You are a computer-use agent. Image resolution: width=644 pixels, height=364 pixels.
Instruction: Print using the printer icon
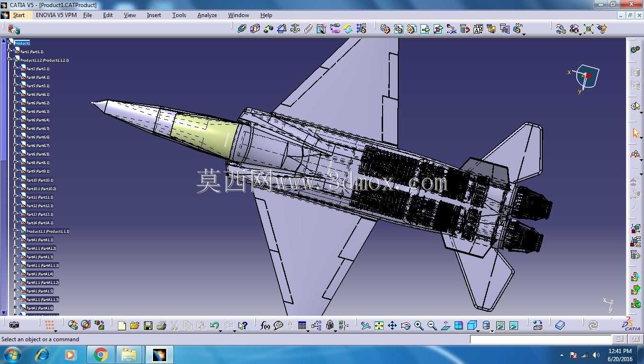pyautogui.click(x=161, y=326)
